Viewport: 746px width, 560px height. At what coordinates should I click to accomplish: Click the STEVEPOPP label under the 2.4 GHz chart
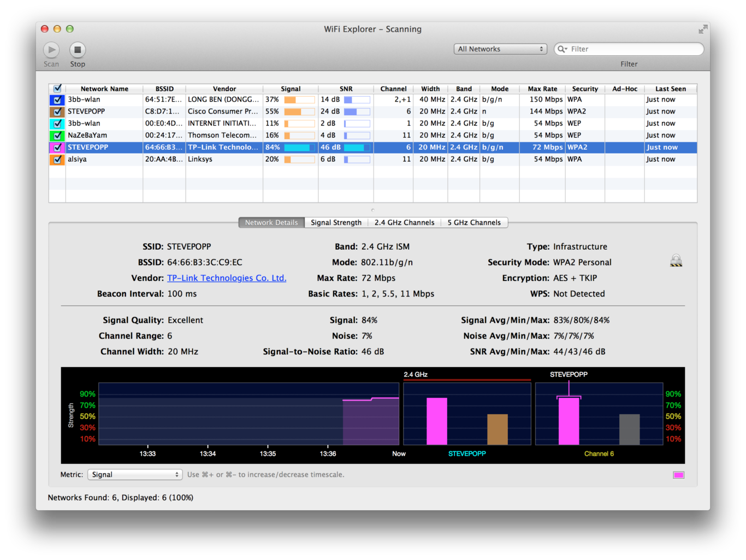coord(467,453)
